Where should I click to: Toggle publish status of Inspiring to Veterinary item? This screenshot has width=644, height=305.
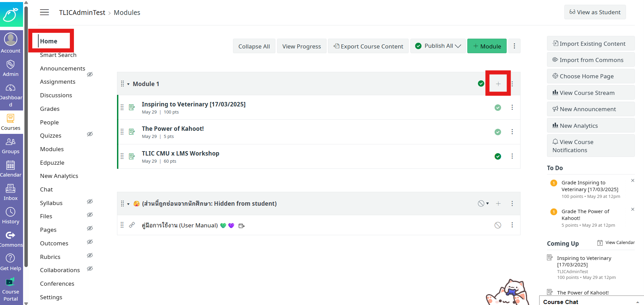pos(497,107)
